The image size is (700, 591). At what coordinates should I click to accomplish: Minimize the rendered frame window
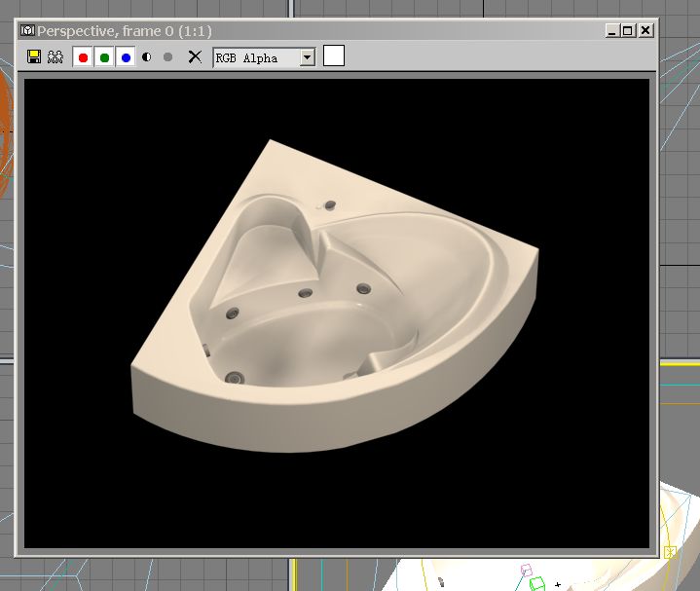point(610,31)
